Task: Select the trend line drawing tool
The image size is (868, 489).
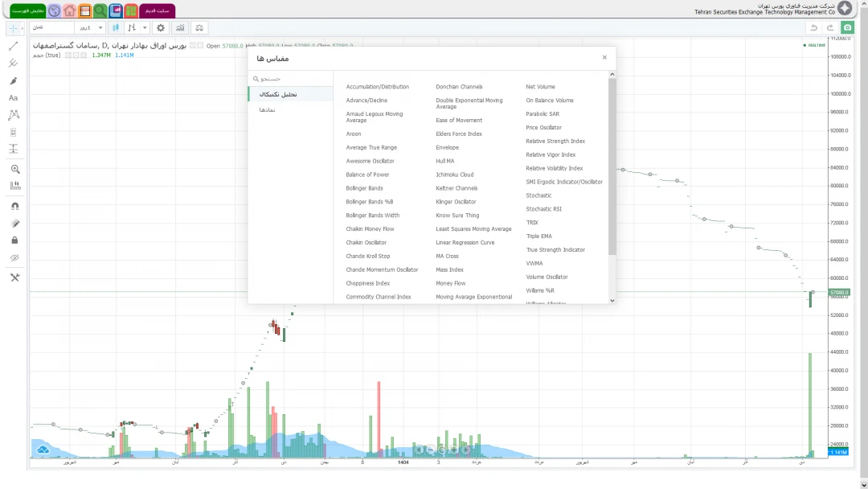Action: (x=14, y=46)
